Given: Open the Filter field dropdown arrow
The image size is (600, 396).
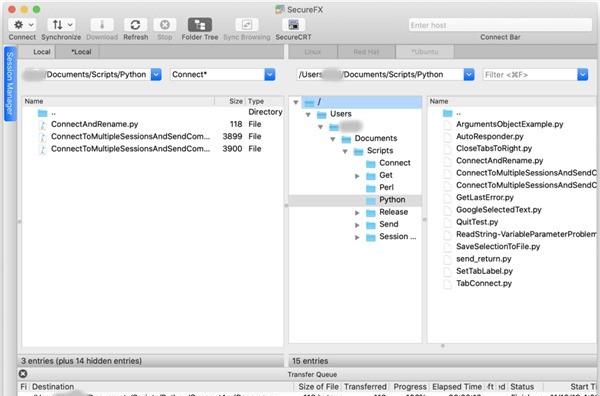Looking at the screenshot, I should coord(582,75).
